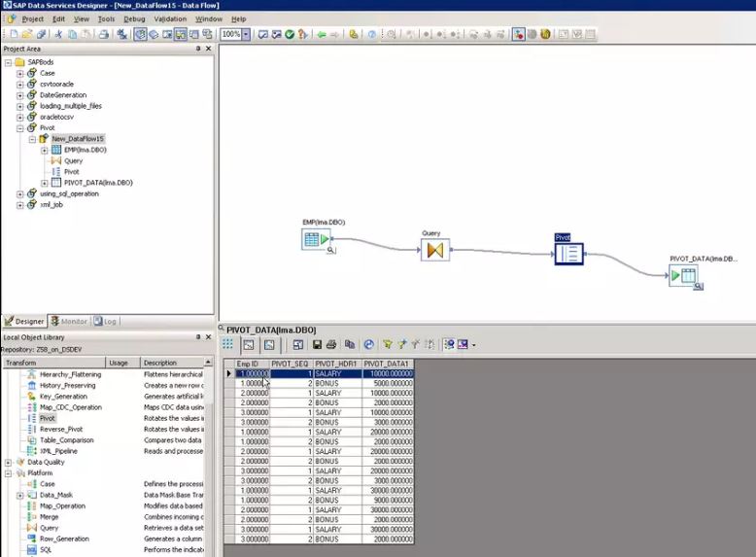Toggle the second view mode button in data viewer
The width and height of the screenshot is (756, 557).
click(269, 344)
